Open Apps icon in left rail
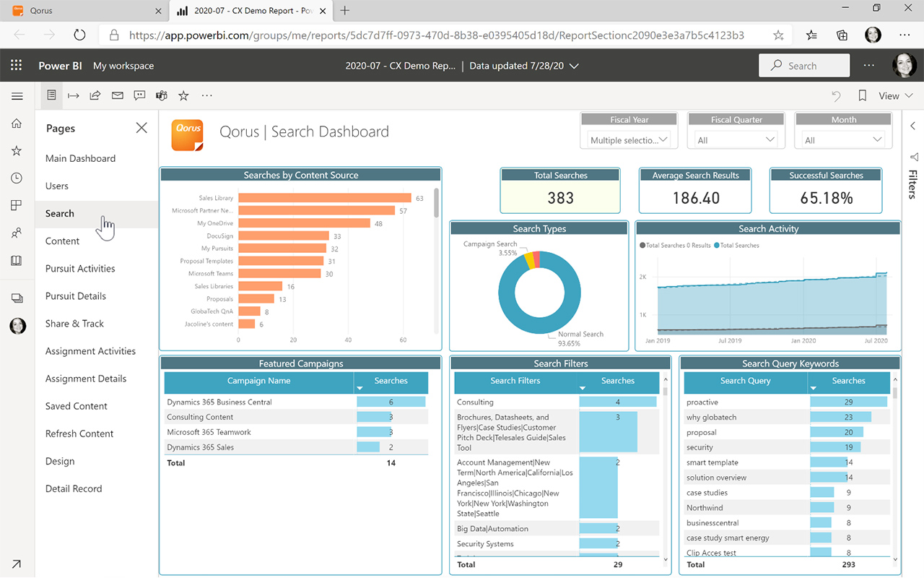The image size is (924, 578). [17, 206]
